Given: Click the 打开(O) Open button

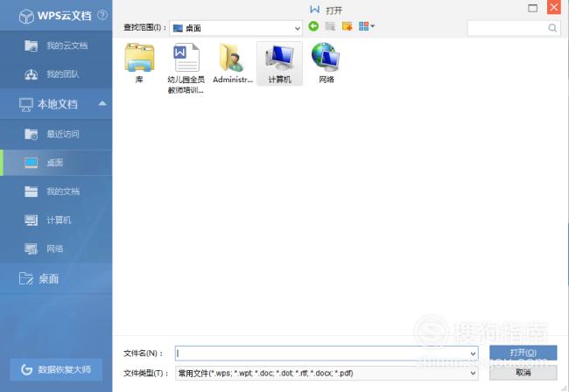Looking at the screenshot, I should click(523, 353).
